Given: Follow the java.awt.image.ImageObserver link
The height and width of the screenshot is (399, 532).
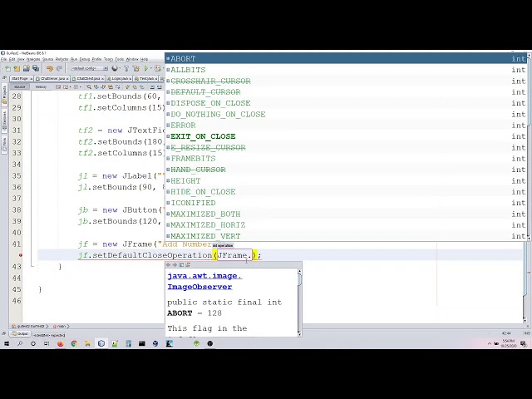Looking at the screenshot, I should 204,281.
